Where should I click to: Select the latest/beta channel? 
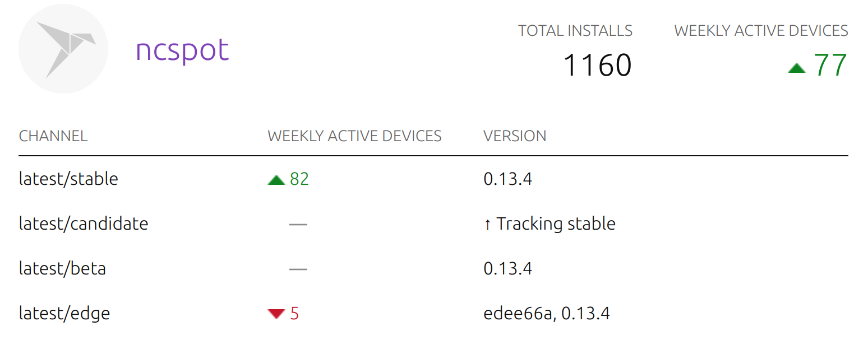click(x=62, y=269)
